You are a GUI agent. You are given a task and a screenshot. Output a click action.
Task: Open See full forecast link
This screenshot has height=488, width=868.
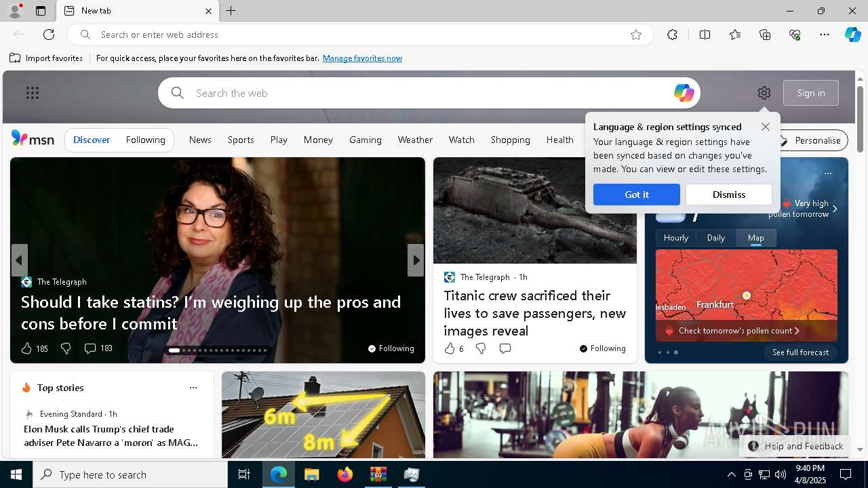point(801,352)
